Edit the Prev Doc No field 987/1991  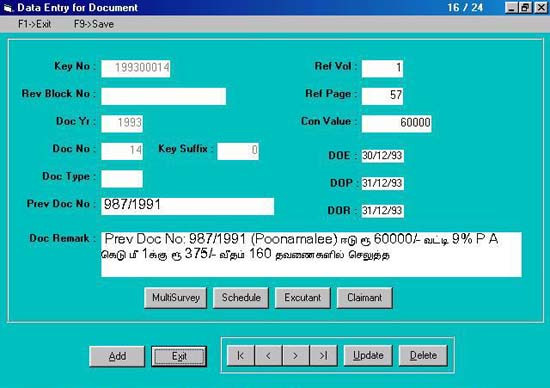click(188, 206)
